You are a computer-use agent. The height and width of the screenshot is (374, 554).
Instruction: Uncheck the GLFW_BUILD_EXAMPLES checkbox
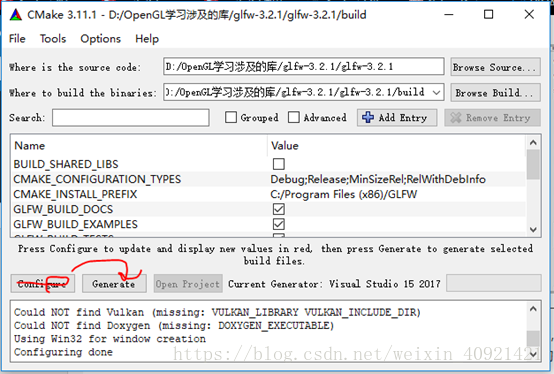(279, 224)
